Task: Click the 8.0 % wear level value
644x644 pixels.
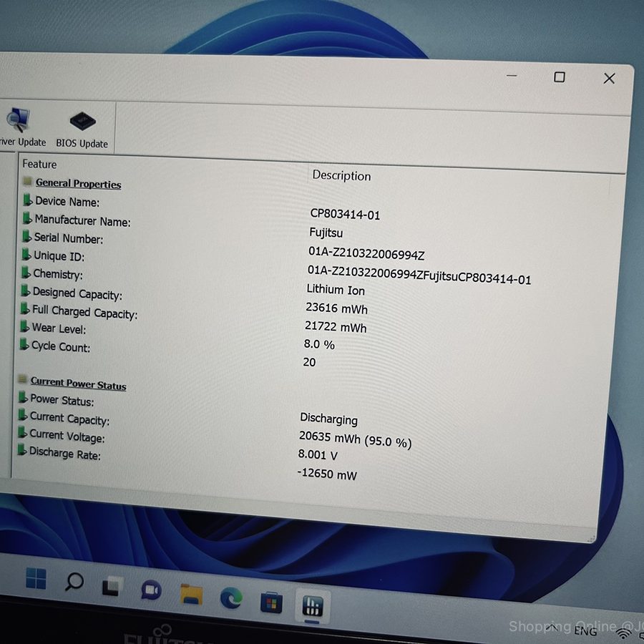Action: (319, 344)
